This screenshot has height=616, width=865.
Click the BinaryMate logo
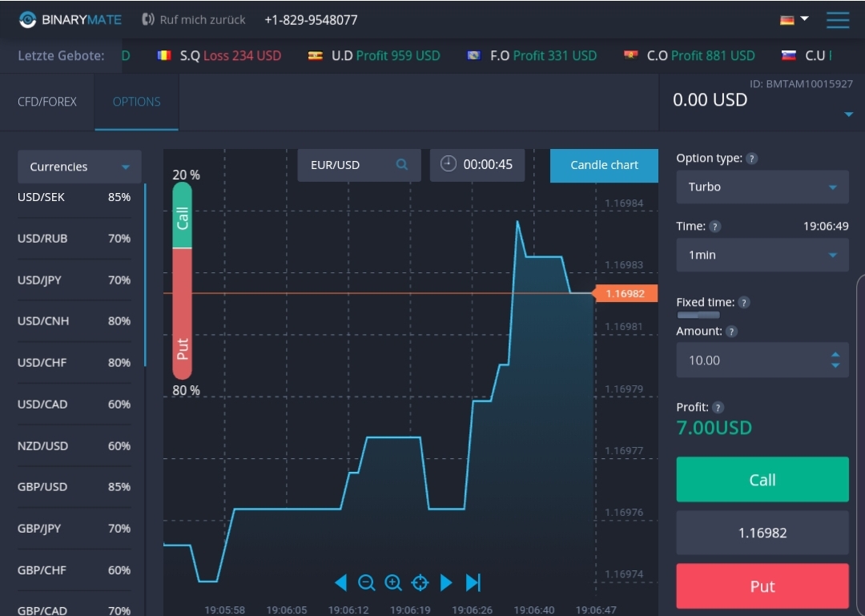pos(70,20)
